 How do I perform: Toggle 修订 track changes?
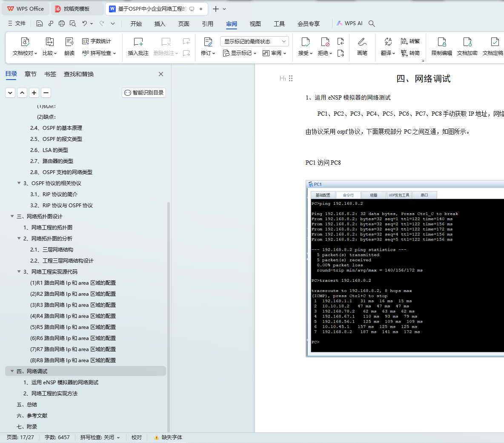point(208,46)
